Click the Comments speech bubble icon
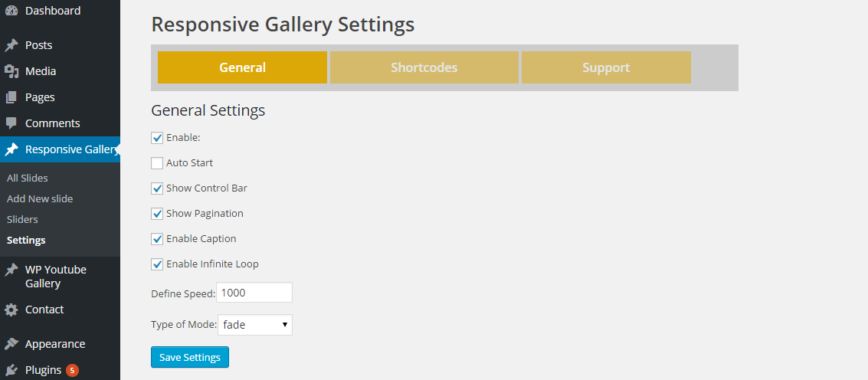 11,123
